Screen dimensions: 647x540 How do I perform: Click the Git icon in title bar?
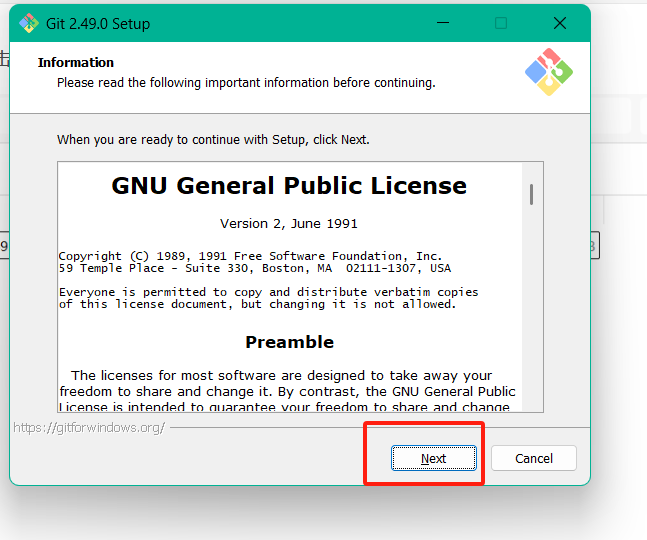[29, 23]
